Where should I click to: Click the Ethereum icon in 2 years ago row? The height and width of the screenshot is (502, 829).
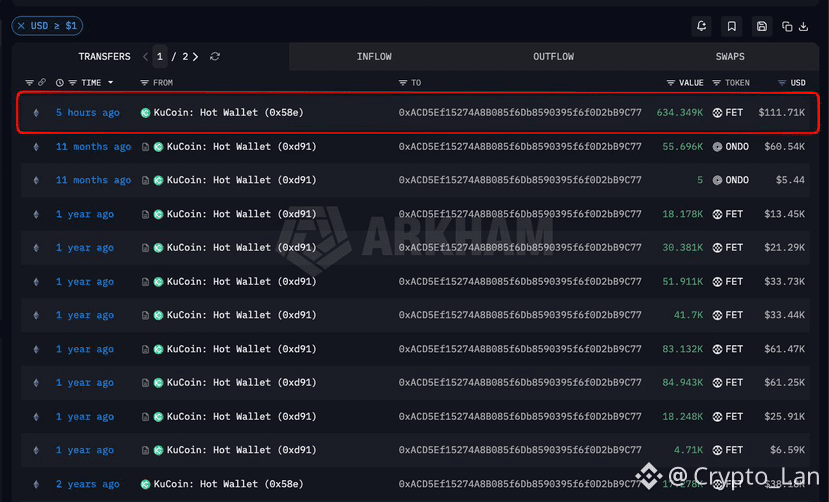coord(36,484)
